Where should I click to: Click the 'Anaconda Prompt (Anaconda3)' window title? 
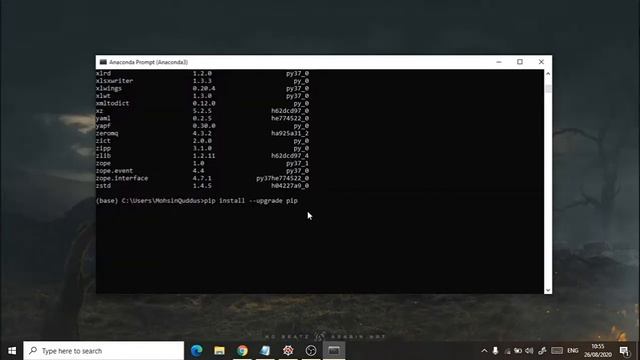(149, 62)
